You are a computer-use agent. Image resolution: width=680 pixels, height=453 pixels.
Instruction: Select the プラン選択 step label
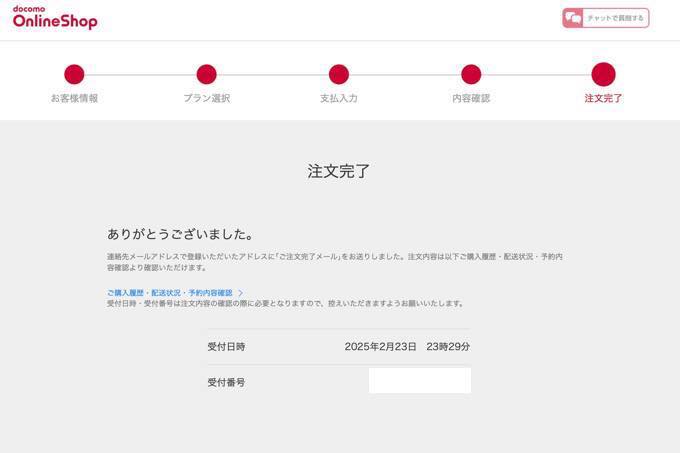[206, 99]
